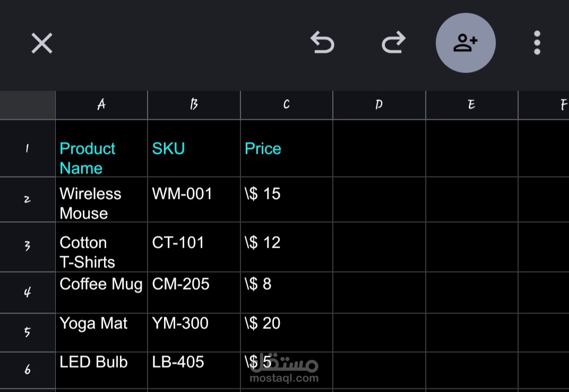Select the "\$ 20" price cell
569x392 pixels.
(287, 333)
